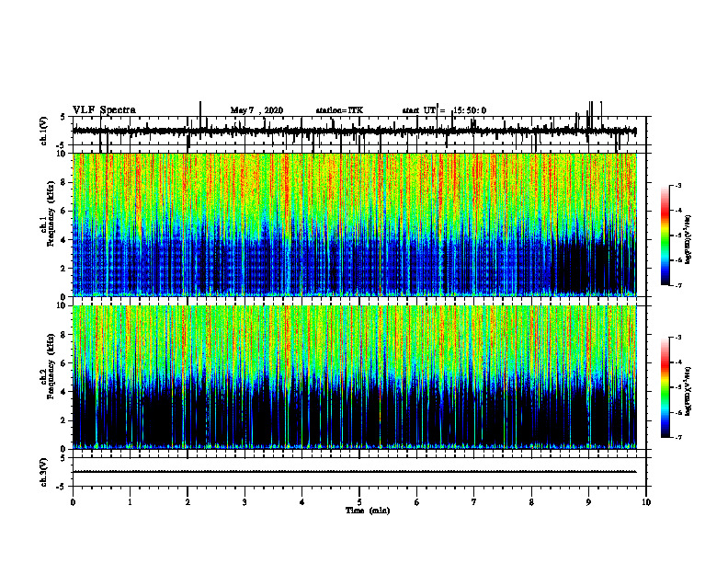
Task: Click the ch.2 spectrogram plot area
Action: (x=355, y=377)
